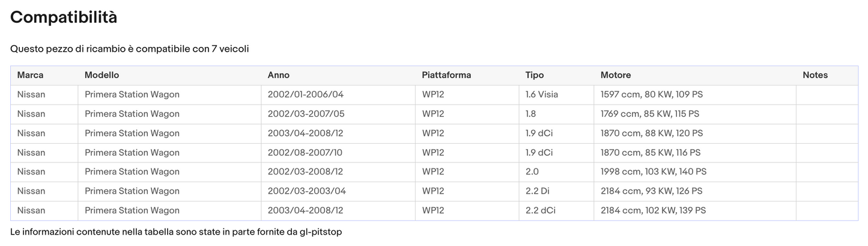
Task: Click the Compatibilità heading
Action: click(64, 17)
